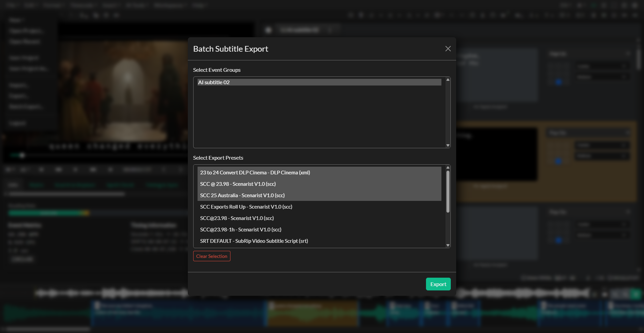
Task: Close the Batch Subtitle Export dialog
Action: 448,49
